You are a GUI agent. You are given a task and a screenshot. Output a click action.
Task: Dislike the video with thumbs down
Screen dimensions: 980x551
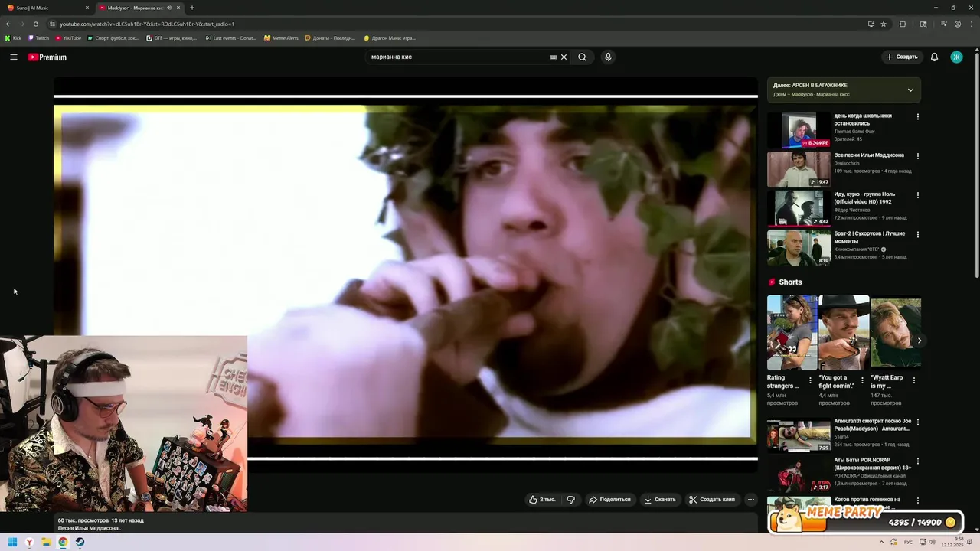(570, 500)
